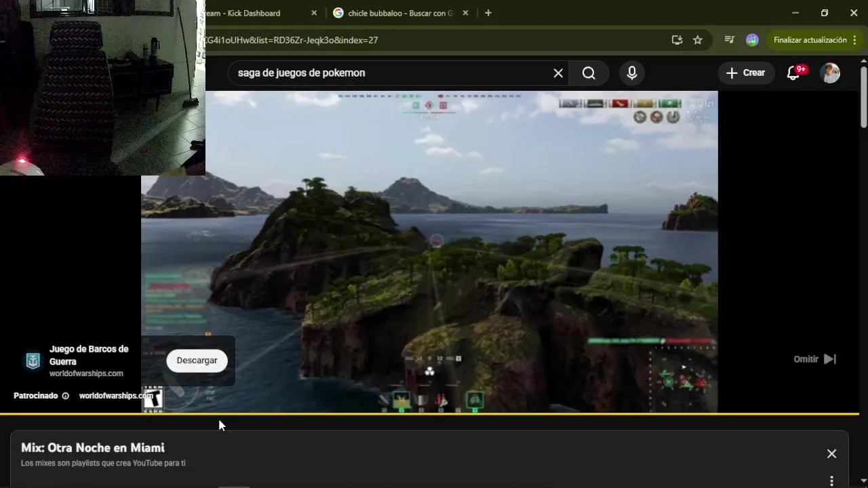Image resolution: width=868 pixels, height=488 pixels.
Task: Click Finalizar actualización button
Action: tap(810, 40)
